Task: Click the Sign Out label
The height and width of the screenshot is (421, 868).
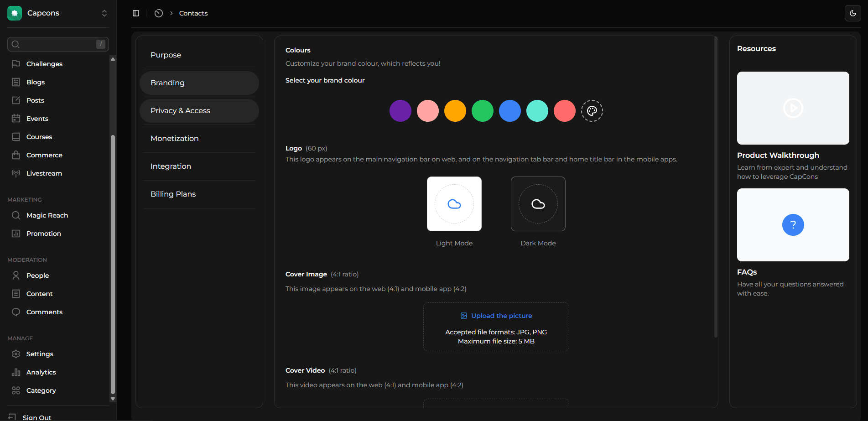Action: 37,417
